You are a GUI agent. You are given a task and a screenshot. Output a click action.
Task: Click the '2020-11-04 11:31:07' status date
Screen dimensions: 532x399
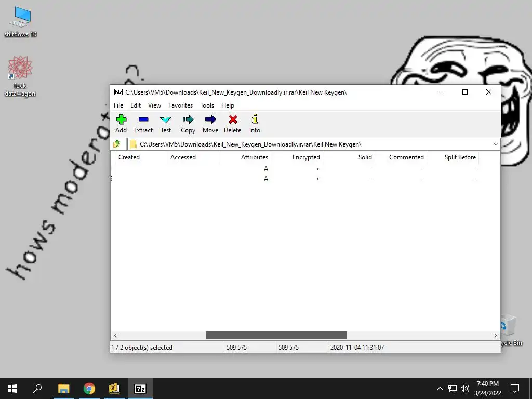[357, 348]
